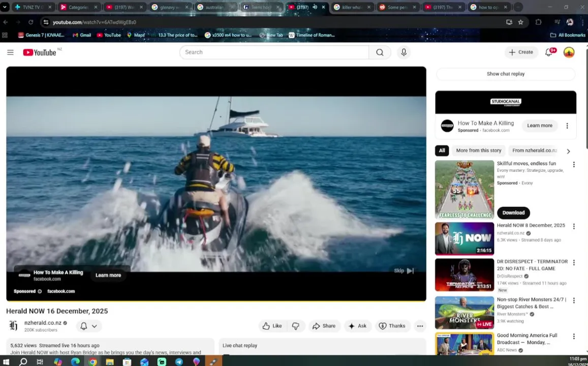The image size is (588, 366).
Task: Open Task View on the taskbar
Action: coord(40,361)
